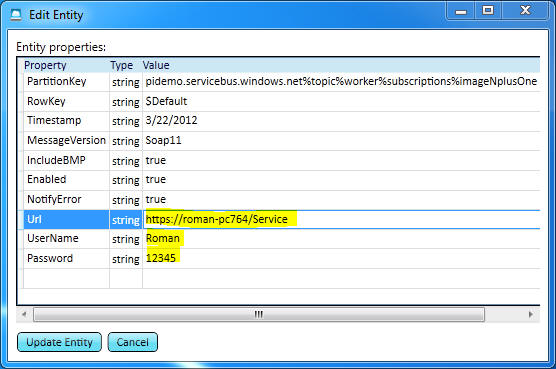
Task: Click the type cell in MessageVersion row
Action: click(x=126, y=141)
